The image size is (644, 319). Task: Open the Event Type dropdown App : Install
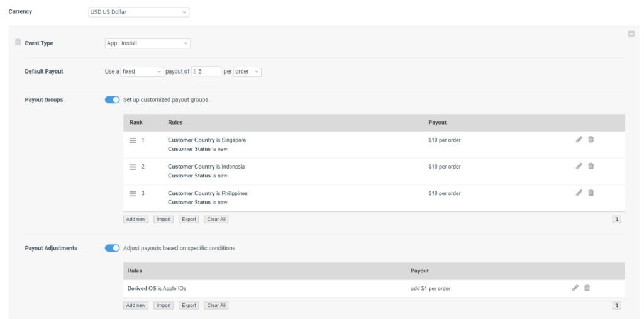[148, 43]
